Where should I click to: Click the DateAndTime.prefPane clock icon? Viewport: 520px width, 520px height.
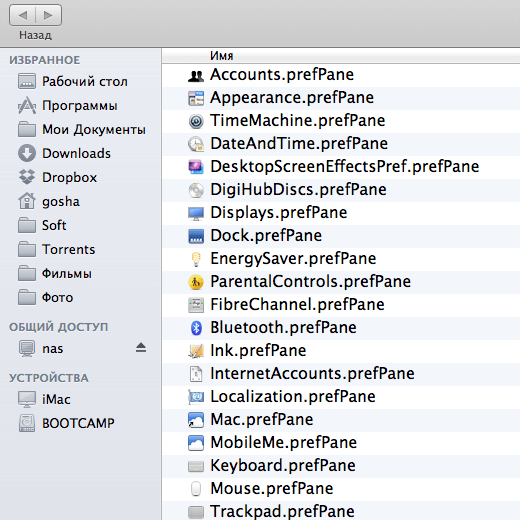(x=196, y=144)
